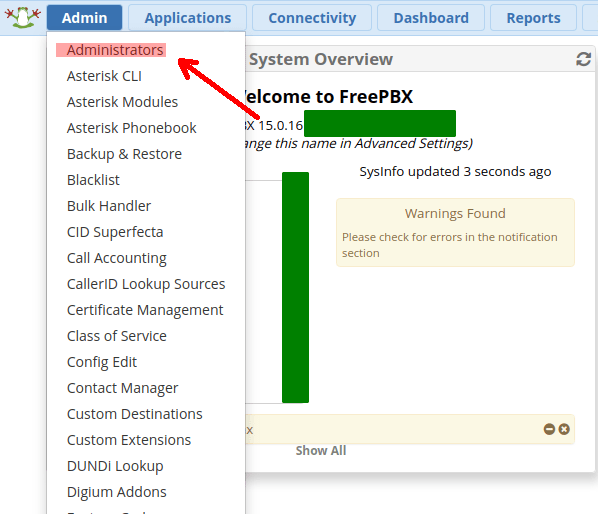This screenshot has height=514, width=598.
Task: Open CallerID Lookup Sources
Action: (x=146, y=284)
